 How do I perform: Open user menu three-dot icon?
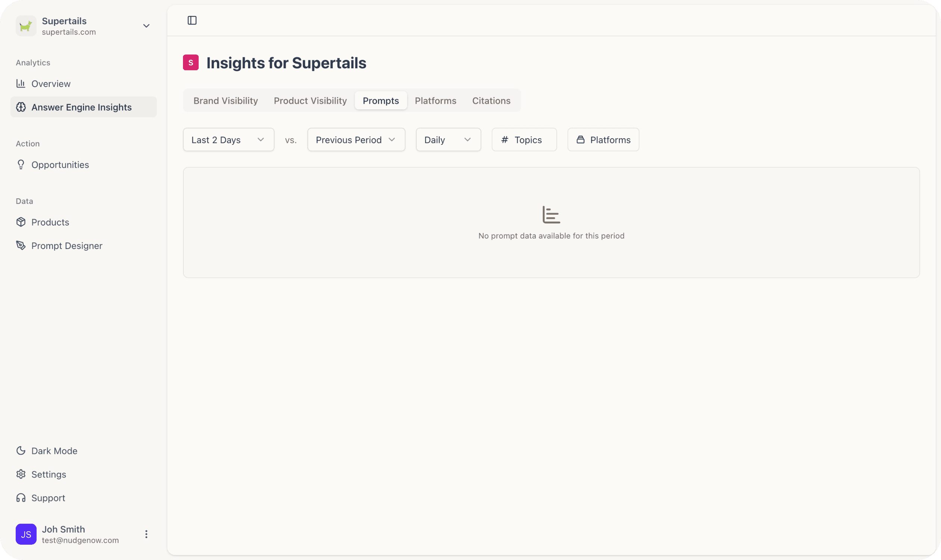146,534
